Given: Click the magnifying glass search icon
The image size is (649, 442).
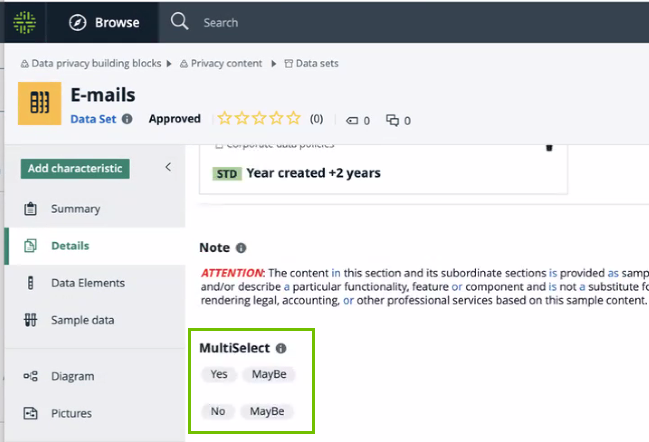Looking at the screenshot, I should 180,21.
